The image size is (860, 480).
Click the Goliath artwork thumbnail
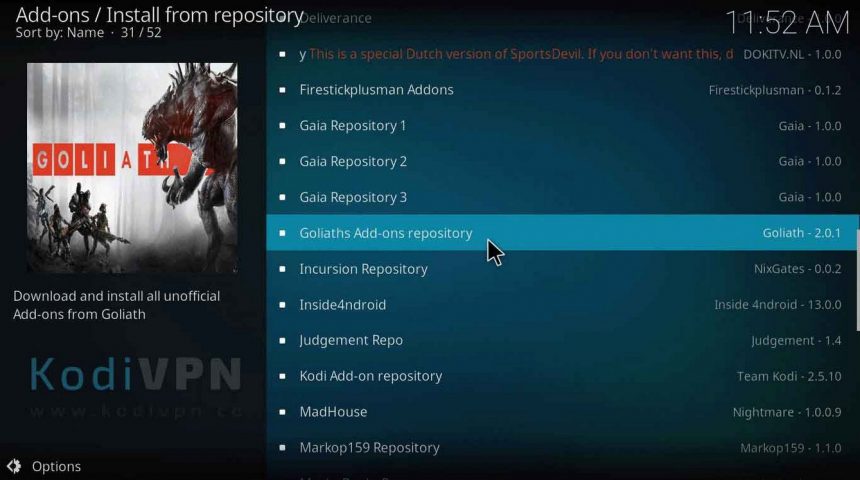(x=132, y=167)
